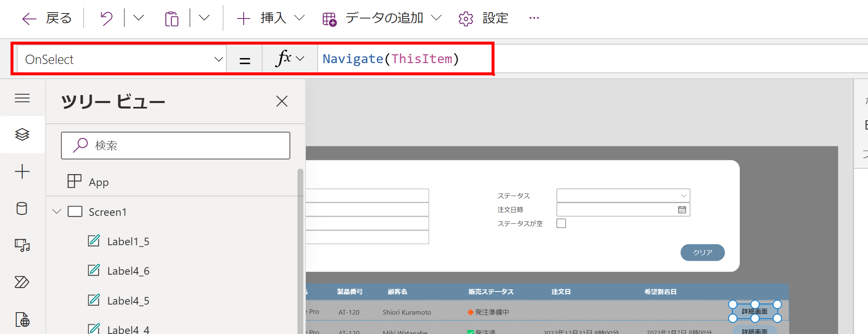This screenshot has height=334, width=868.
Task: Select Label4_5 in the tree view
Action: click(x=128, y=301)
